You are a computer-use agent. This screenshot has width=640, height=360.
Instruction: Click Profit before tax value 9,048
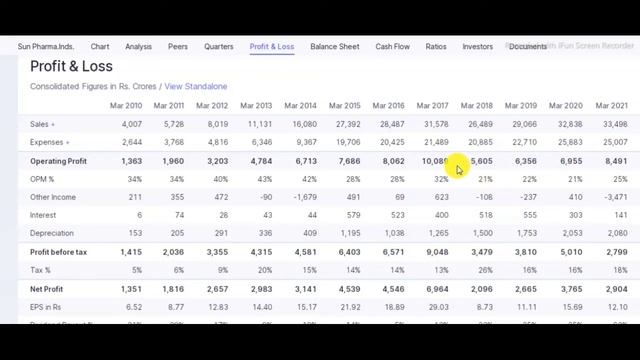tap(437, 252)
